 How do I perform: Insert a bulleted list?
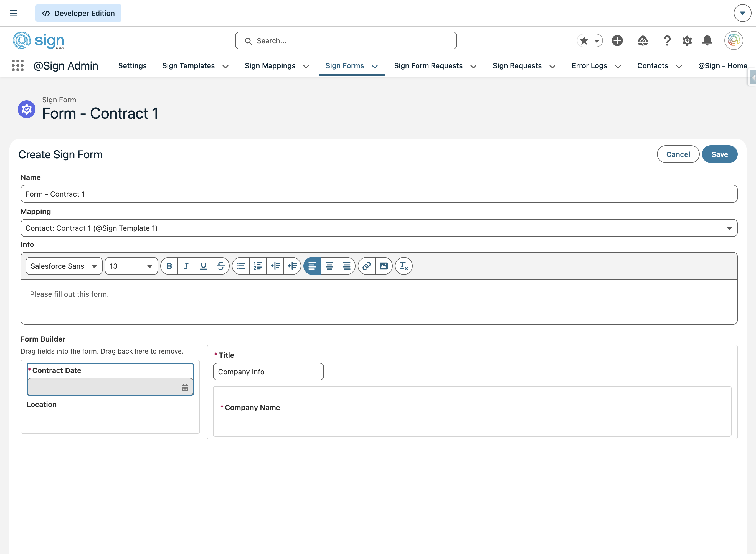point(240,266)
